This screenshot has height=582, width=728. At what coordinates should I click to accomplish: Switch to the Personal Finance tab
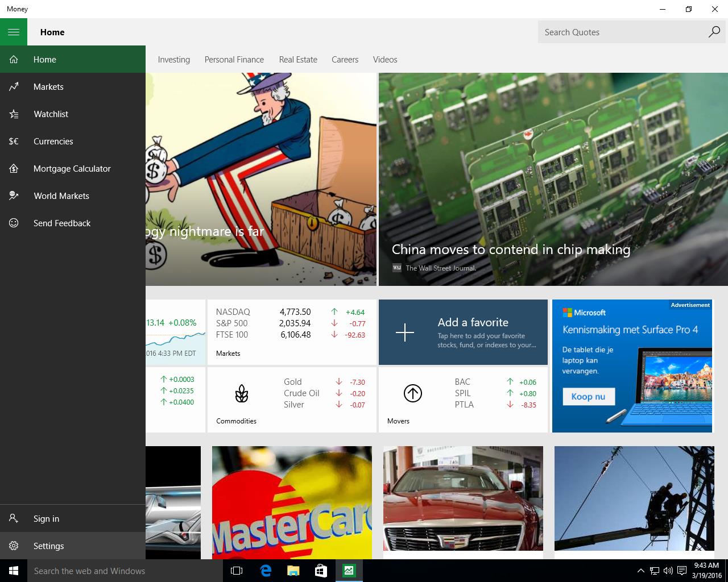[234, 59]
